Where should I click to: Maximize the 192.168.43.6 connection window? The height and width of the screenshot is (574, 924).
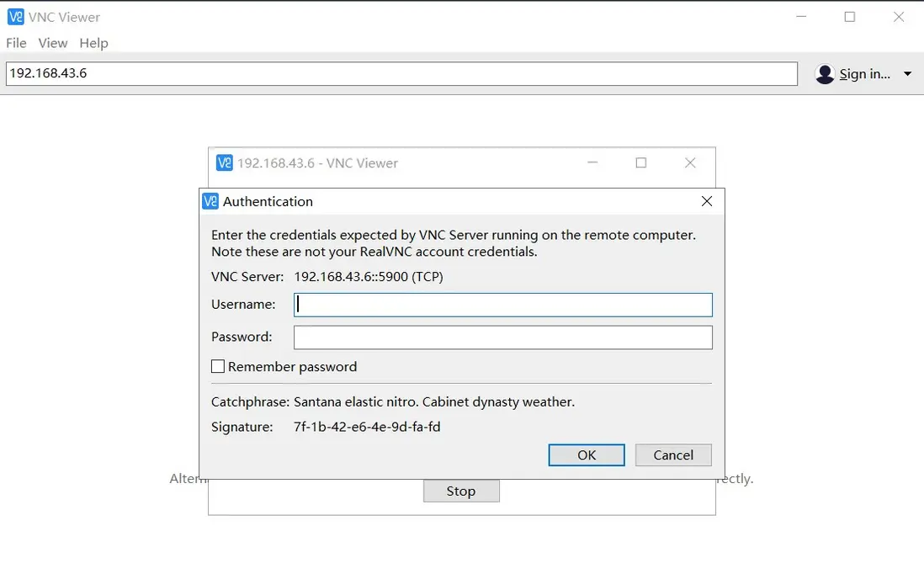tap(641, 162)
